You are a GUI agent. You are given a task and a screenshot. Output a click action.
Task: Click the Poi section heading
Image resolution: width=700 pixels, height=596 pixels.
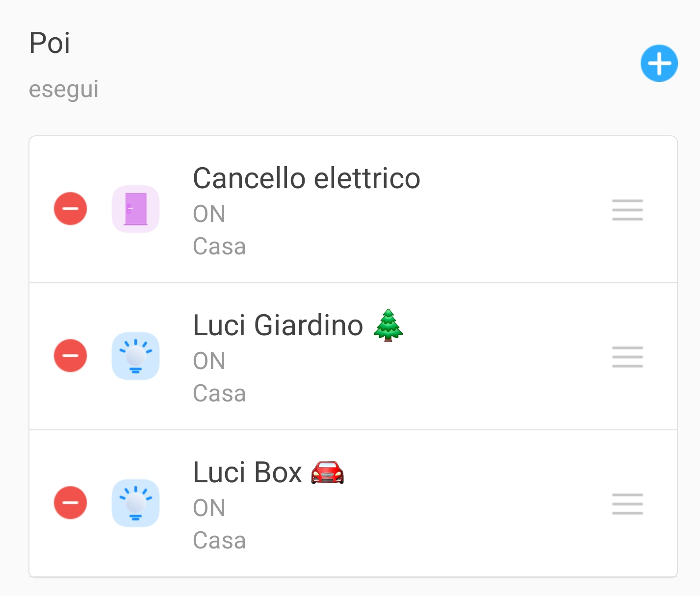click(x=50, y=43)
